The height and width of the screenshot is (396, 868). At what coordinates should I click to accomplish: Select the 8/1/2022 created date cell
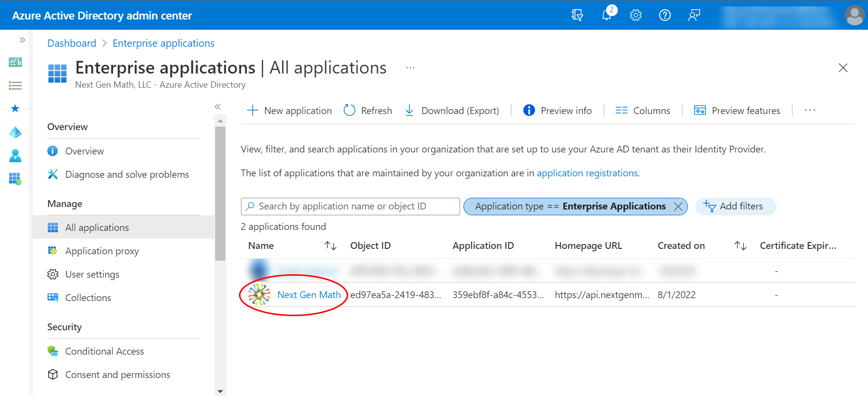coord(676,295)
